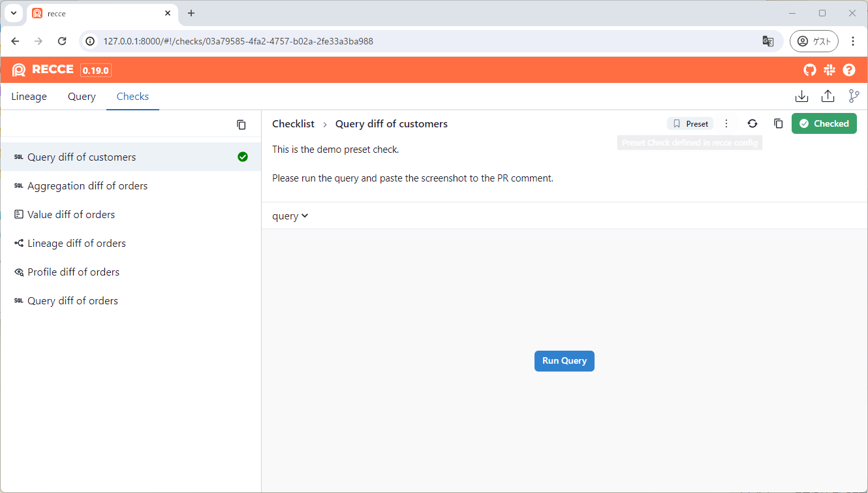The height and width of the screenshot is (493, 868).
Task: Open the Slack icon link in header
Action: click(829, 70)
